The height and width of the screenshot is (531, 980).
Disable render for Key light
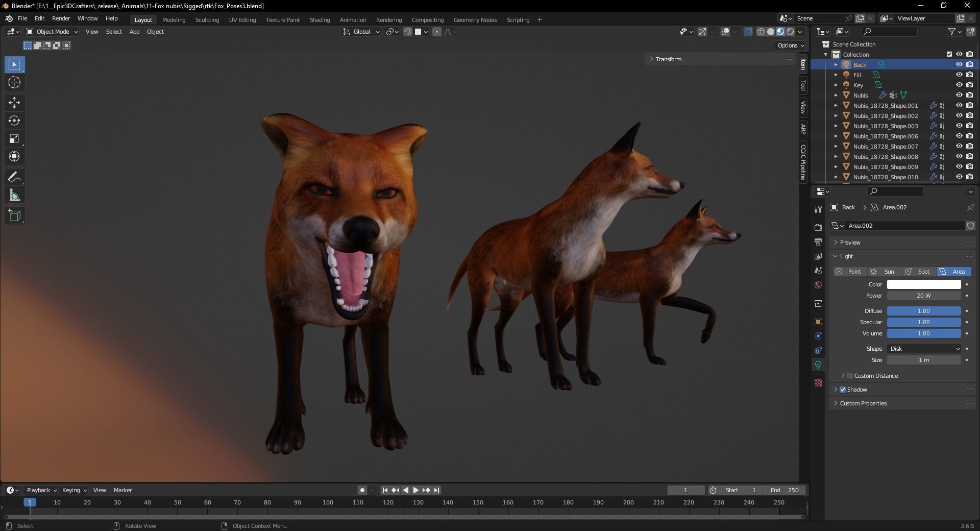click(969, 85)
